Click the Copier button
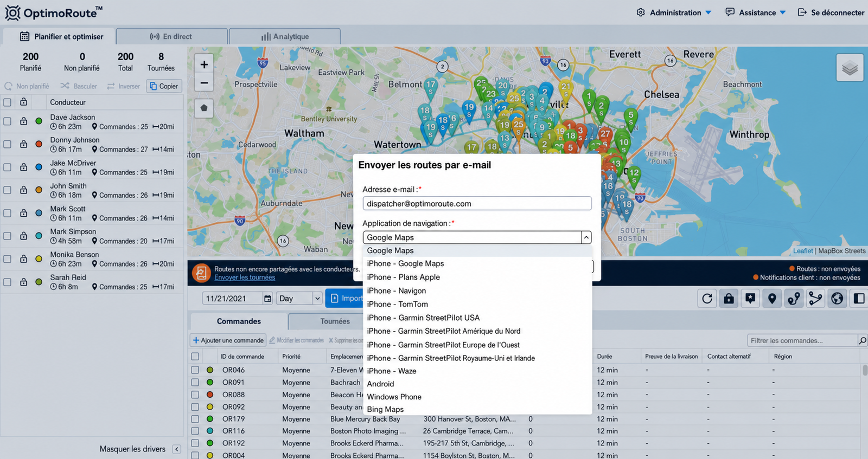868x459 pixels. [164, 86]
